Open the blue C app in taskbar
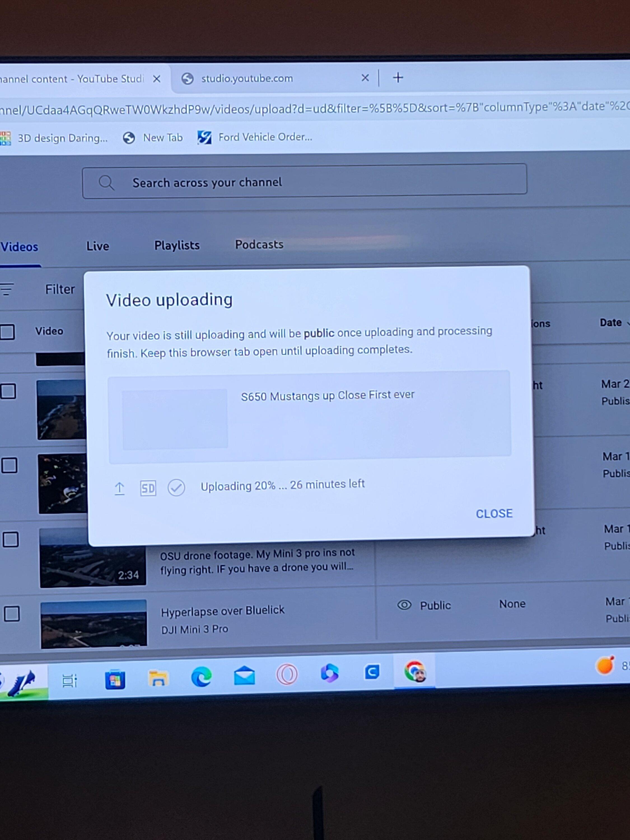630x840 pixels. click(372, 672)
